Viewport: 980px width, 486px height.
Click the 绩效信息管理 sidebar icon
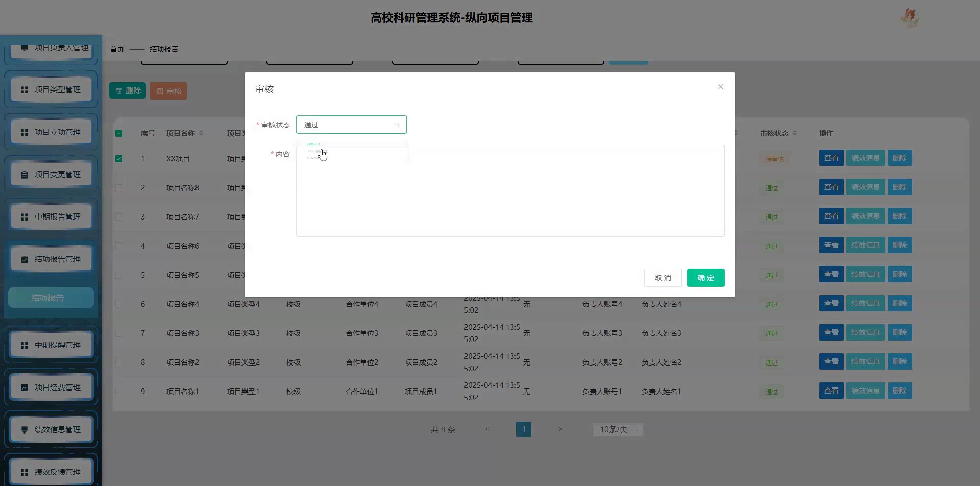(24, 430)
